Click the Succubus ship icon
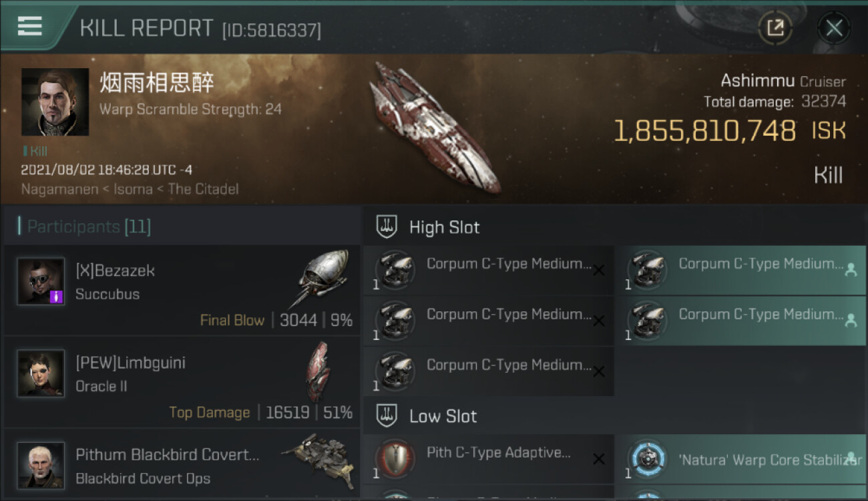 click(x=320, y=279)
